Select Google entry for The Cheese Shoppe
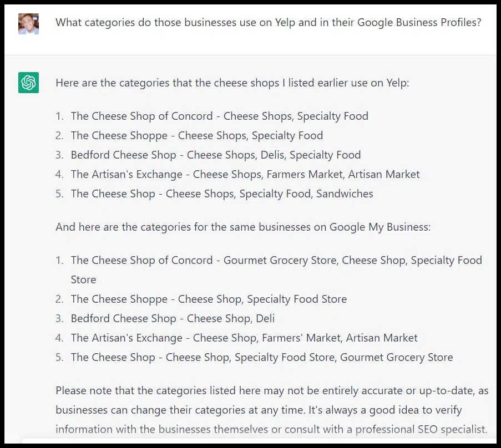 [x=209, y=299]
